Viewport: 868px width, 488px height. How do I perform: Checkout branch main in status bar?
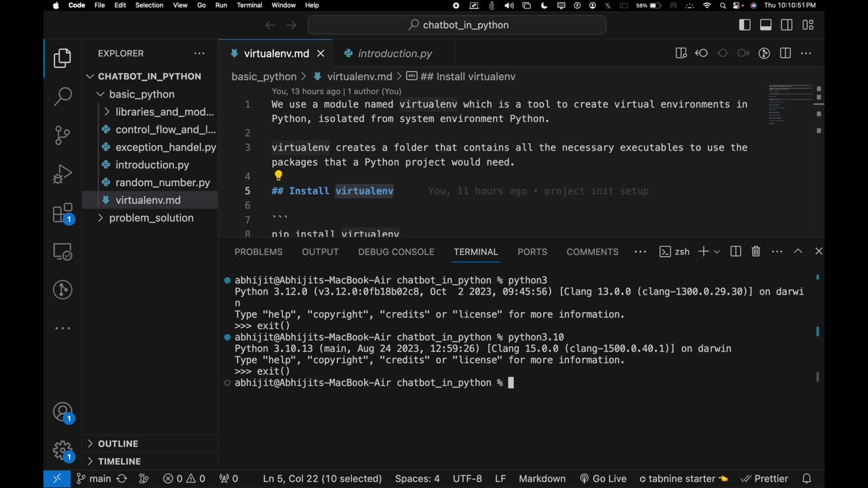[x=94, y=479]
